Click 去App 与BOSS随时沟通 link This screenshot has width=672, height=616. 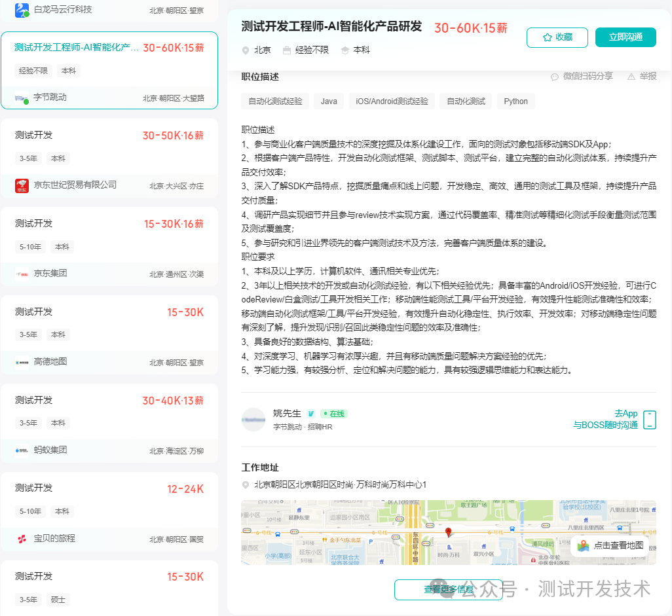pos(605,420)
